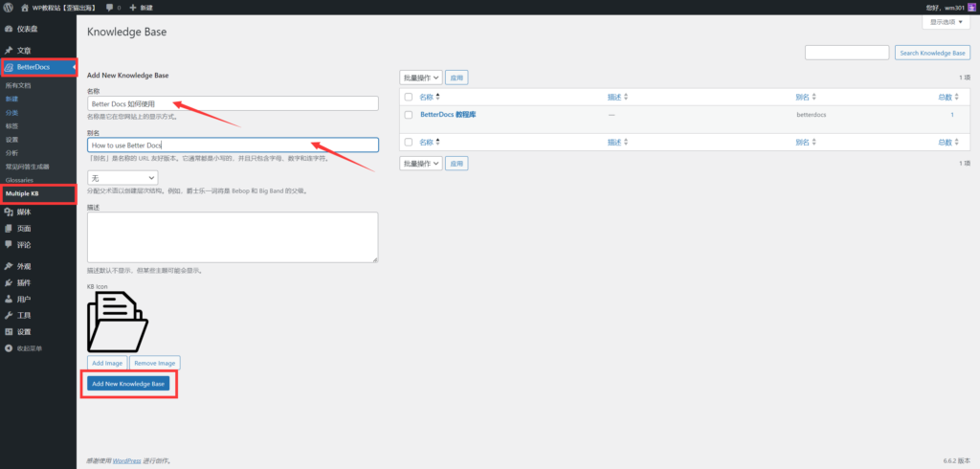This screenshot has height=469, width=980.
Task: Open 分析 in BetterDocs submenu
Action: point(11,152)
